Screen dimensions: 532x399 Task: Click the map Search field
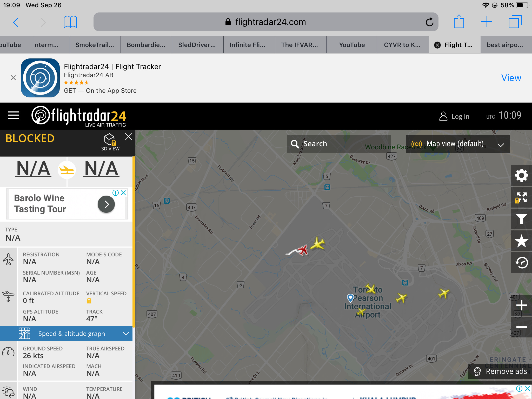pos(338,144)
